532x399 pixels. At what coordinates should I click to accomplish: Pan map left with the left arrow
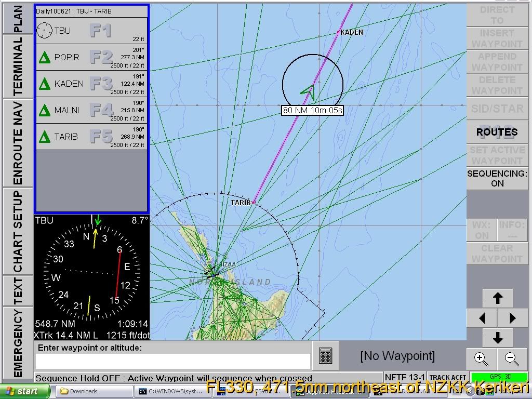click(x=482, y=318)
